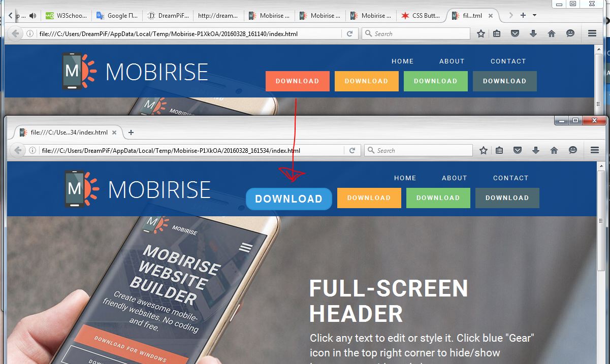The width and height of the screenshot is (610, 364).
Task: Open a new tab with the plus icon in the front window
Action: coord(131,133)
